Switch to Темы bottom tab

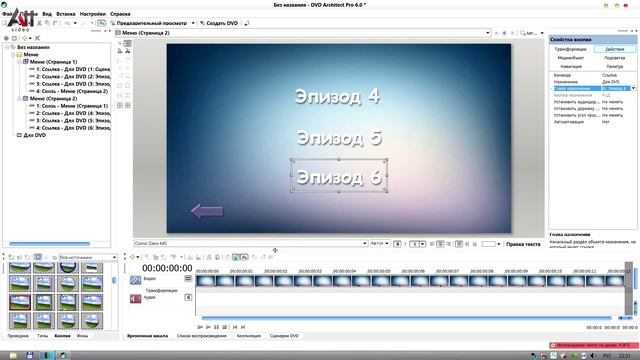(x=42, y=336)
